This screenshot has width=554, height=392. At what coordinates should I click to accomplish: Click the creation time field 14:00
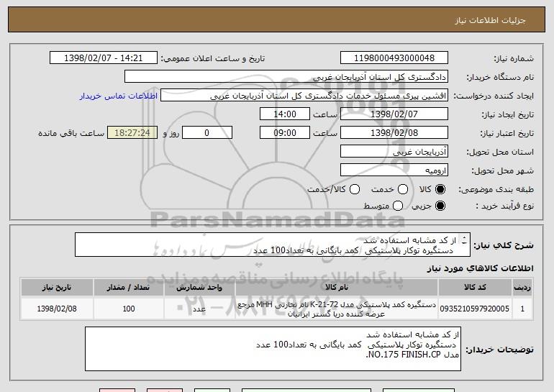coord(285,114)
